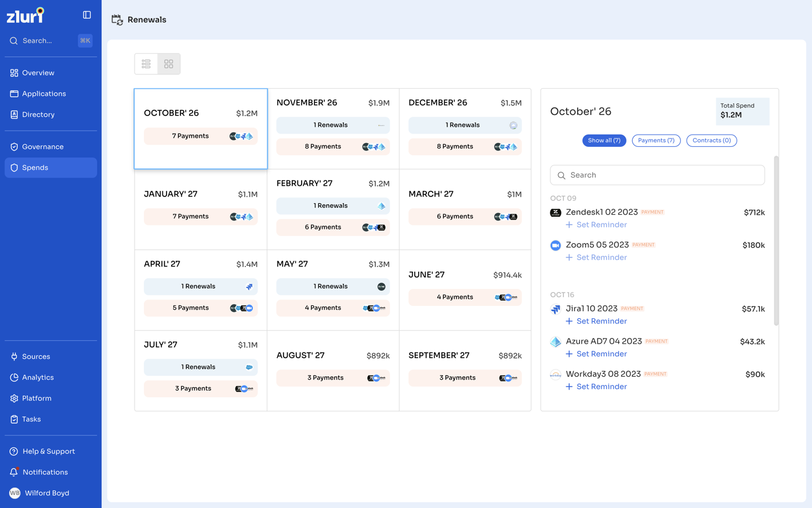Go to Tasks
The width and height of the screenshot is (812, 508).
pos(51,419)
